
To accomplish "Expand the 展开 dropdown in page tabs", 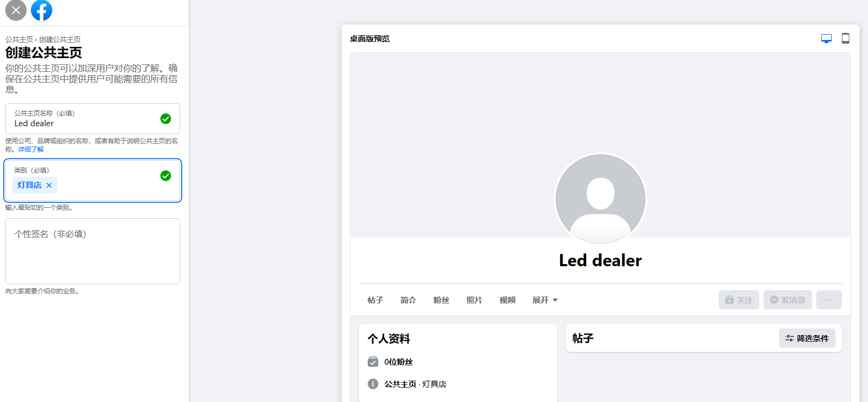I will 545,300.
